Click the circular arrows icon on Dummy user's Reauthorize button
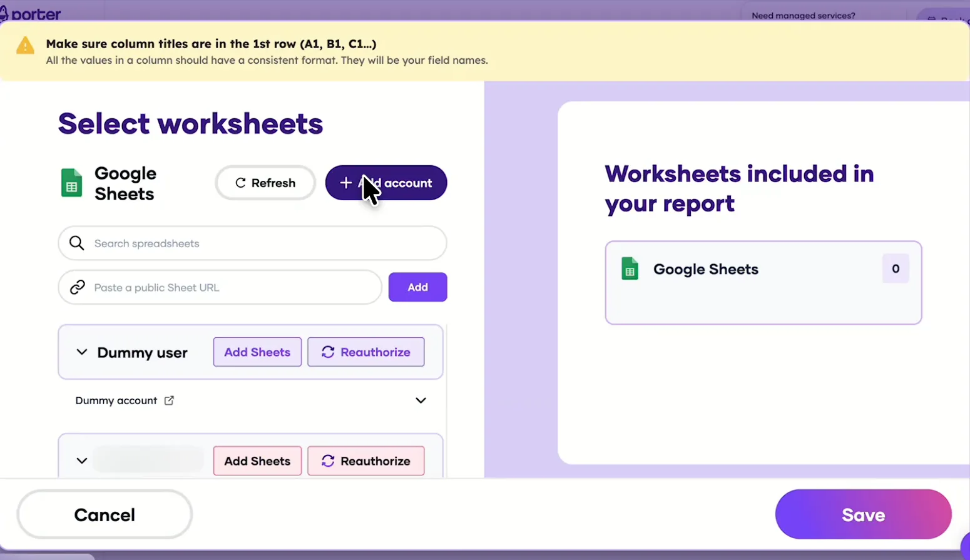The image size is (970, 560). coord(328,352)
